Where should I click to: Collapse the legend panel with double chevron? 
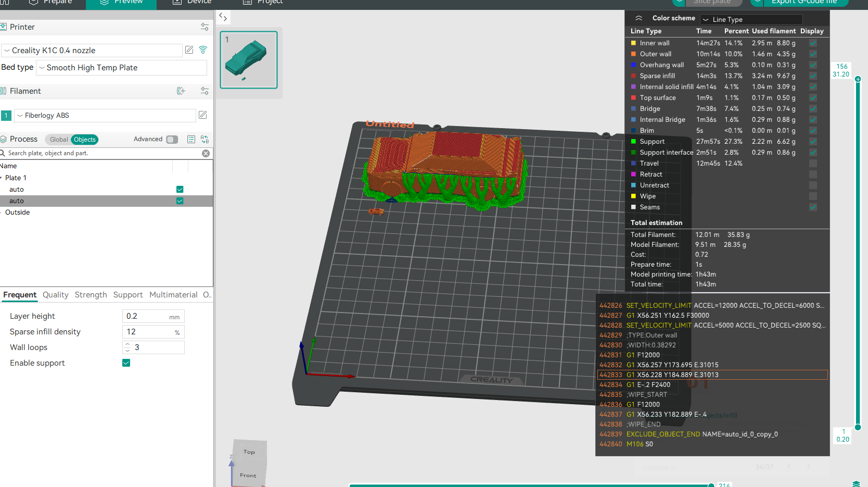[x=639, y=18]
